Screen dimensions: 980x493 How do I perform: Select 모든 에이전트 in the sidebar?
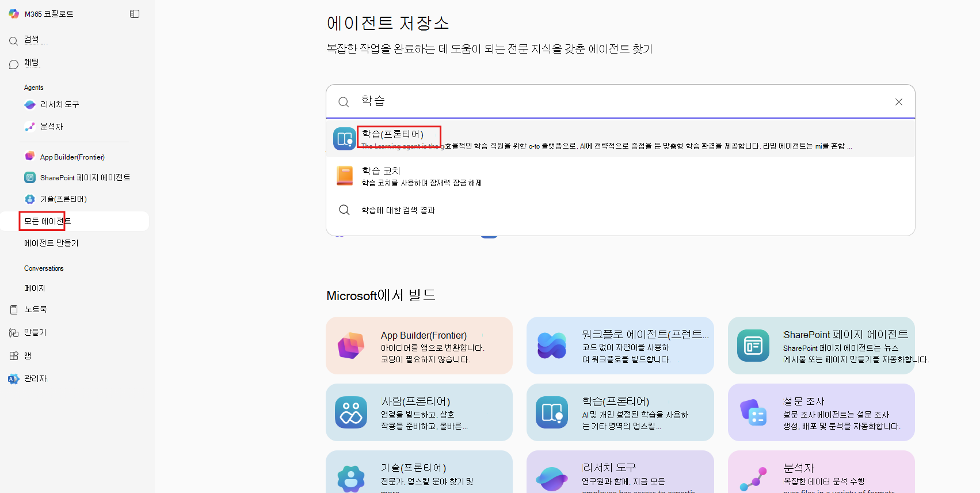[x=75, y=221]
